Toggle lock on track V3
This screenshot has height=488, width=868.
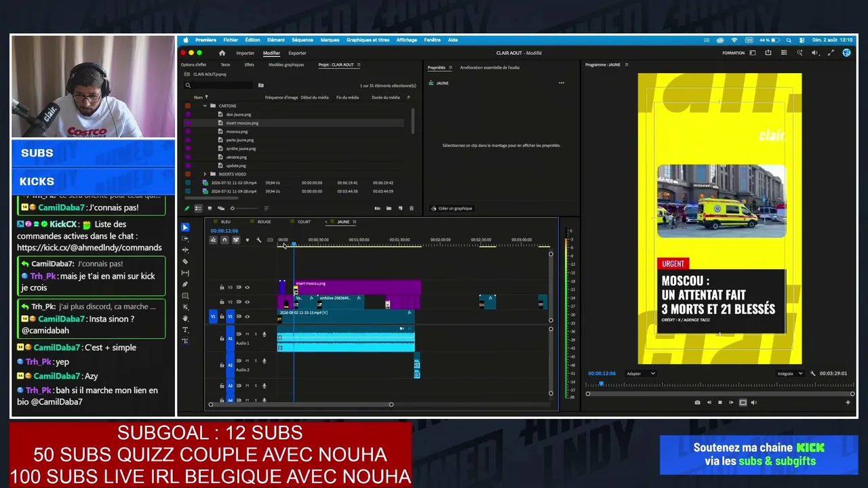tap(222, 287)
